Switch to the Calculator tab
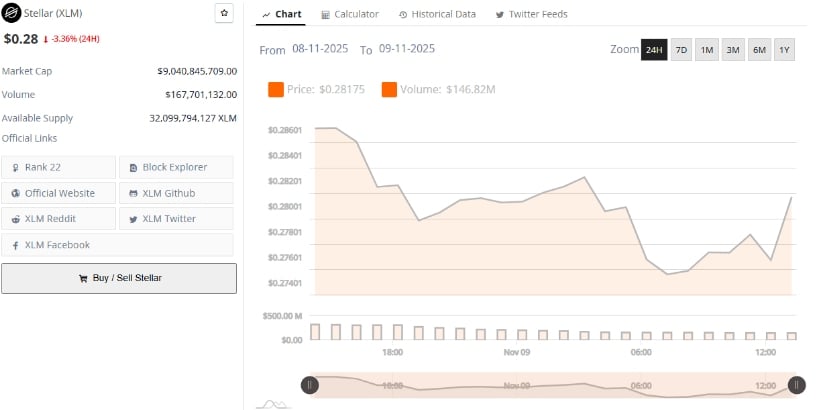The height and width of the screenshot is (410, 825). pos(350,14)
